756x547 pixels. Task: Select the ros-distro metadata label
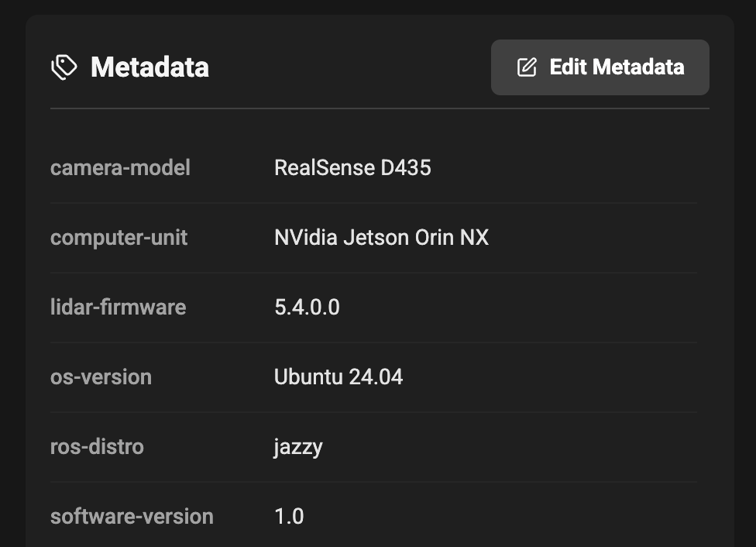(x=97, y=446)
